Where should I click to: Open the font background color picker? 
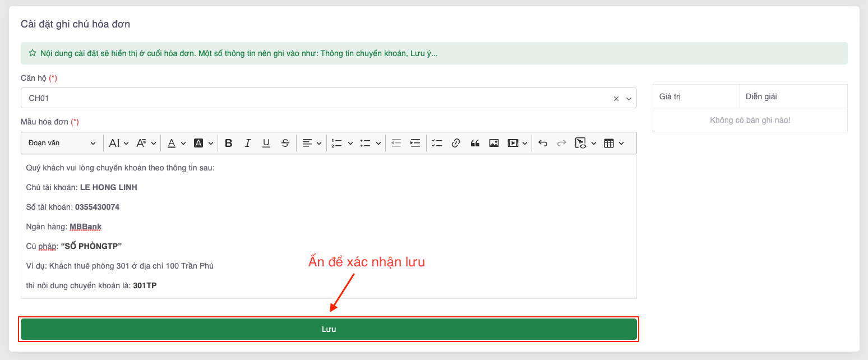(x=204, y=143)
